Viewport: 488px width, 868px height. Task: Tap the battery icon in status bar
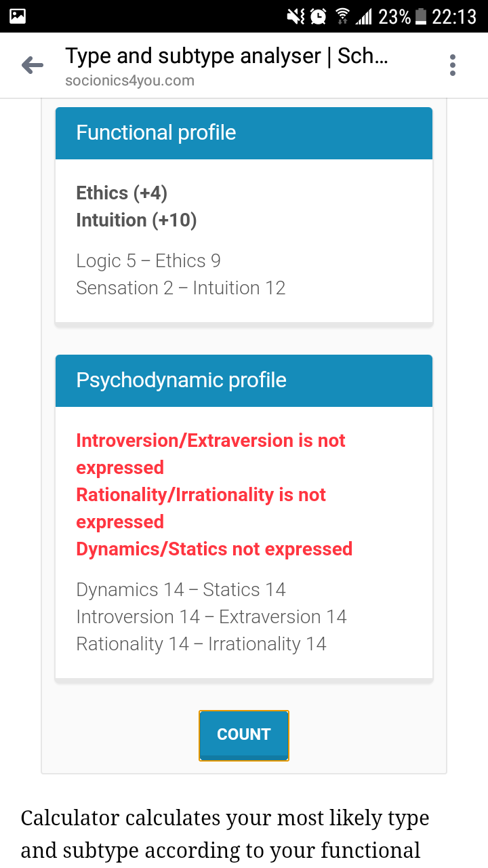tap(421, 16)
